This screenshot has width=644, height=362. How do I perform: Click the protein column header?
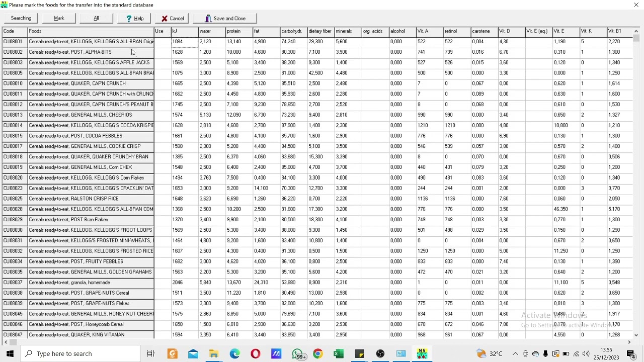point(238,31)
